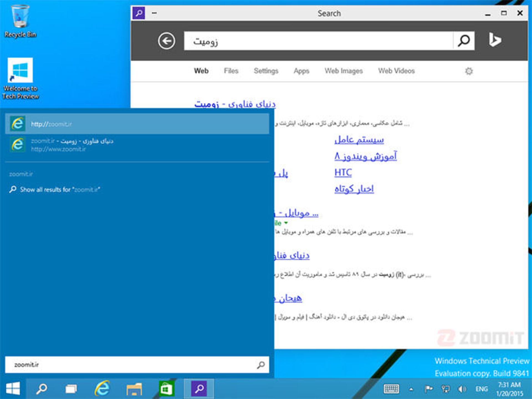This screenshot has width=532, height=399.
Task: Switch to the Files tab
Action: coord(231,71)
